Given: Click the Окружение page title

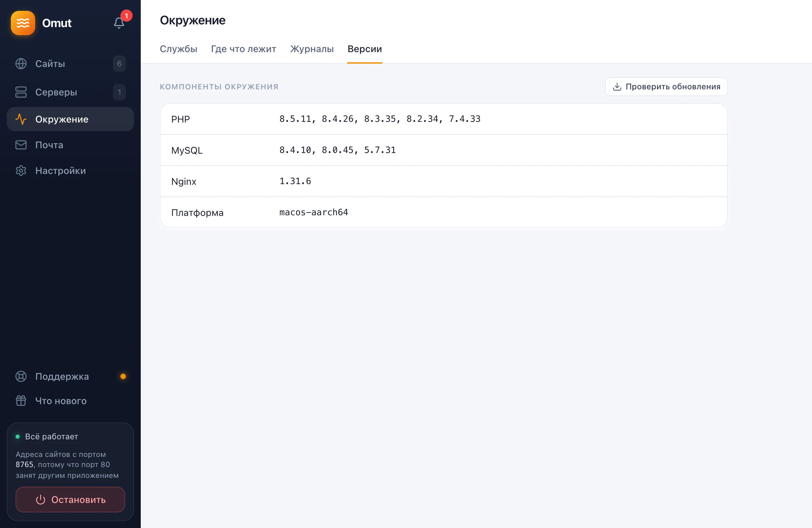Looking at the screenshot, I should 193,21.
